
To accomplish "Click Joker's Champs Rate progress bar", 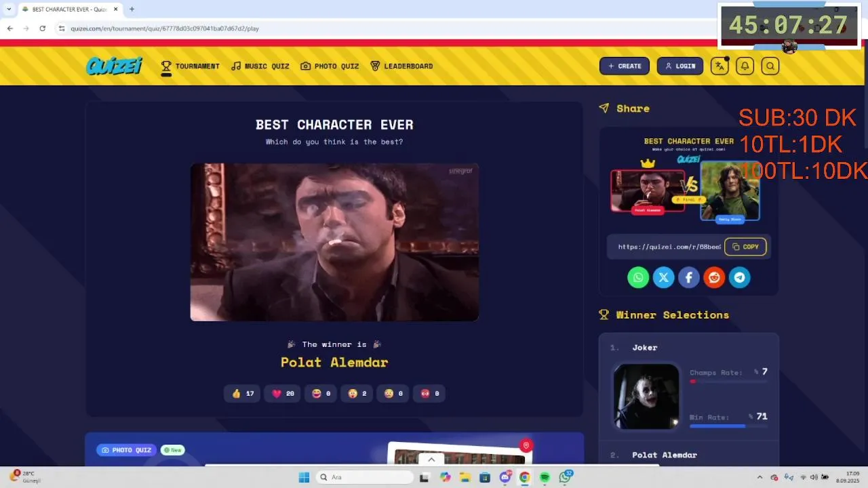I will [x=728, y=382].
